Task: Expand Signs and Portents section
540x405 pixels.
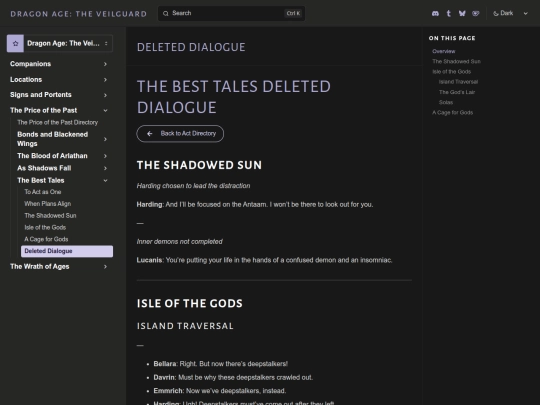Action: (105, 95)
